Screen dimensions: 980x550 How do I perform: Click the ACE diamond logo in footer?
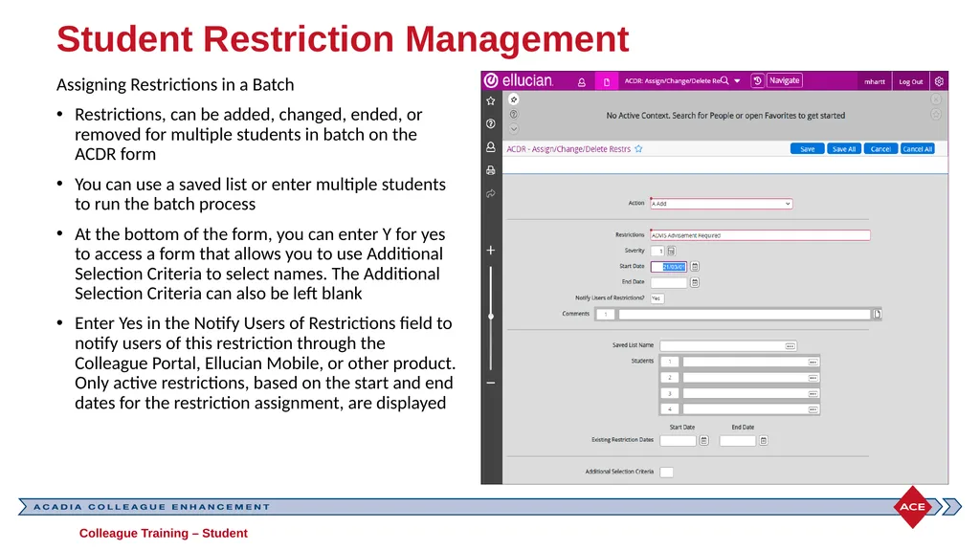click(912, 507)
